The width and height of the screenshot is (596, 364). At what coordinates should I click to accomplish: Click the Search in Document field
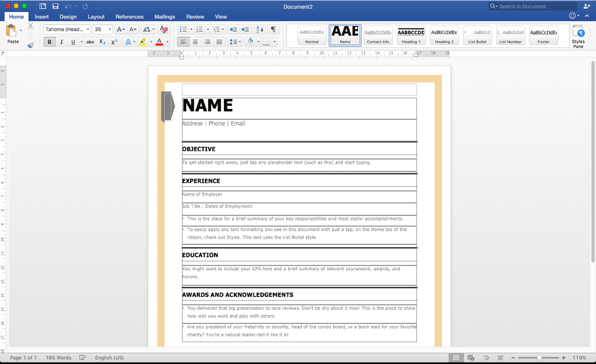pos(532,6)
